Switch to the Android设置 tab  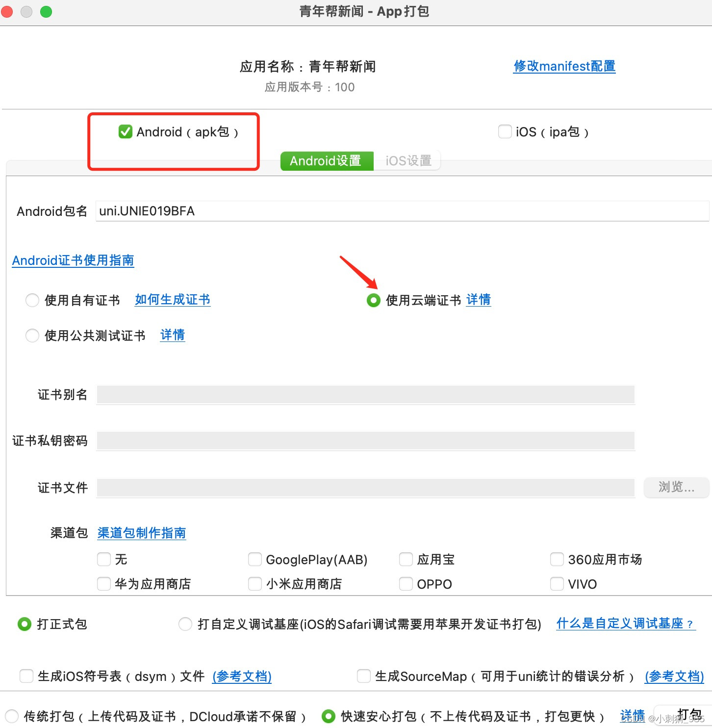327,160
